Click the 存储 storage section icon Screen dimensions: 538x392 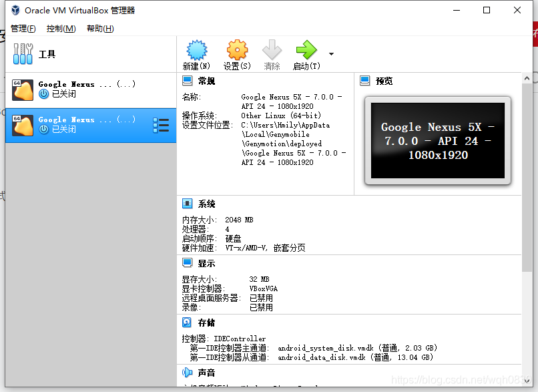[x=187, y=323]
